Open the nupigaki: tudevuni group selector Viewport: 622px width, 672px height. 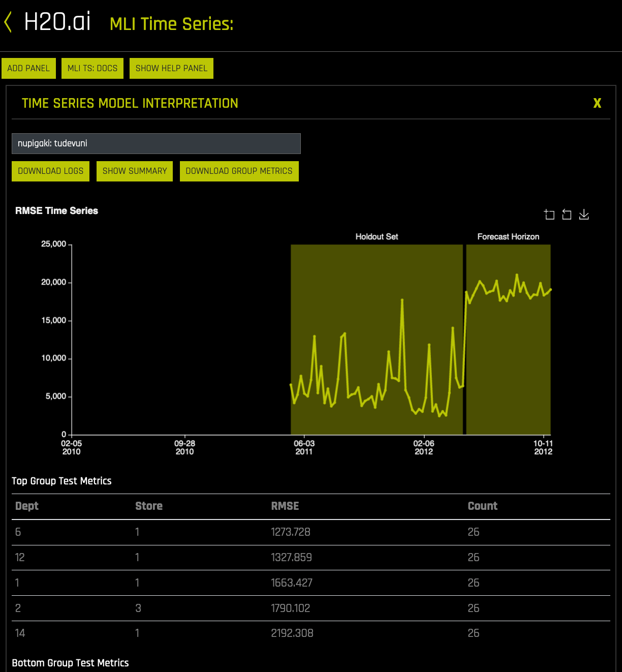pos(156,143)
